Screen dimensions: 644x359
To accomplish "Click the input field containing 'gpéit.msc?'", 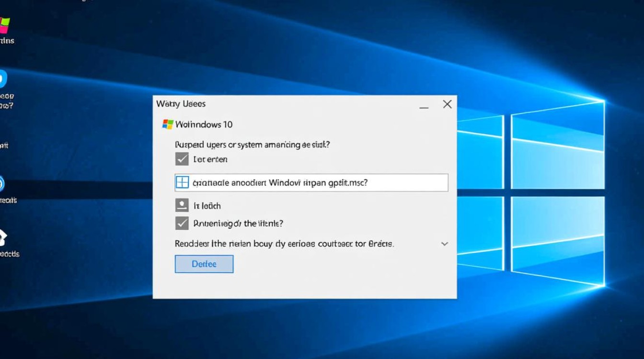I will click(x=311, y=182).
